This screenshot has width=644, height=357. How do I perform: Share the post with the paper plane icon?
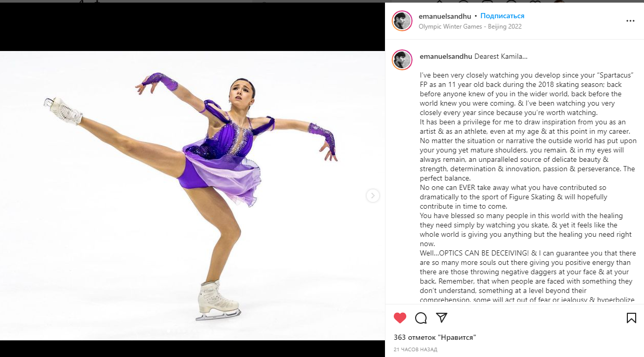pos(442,317)
